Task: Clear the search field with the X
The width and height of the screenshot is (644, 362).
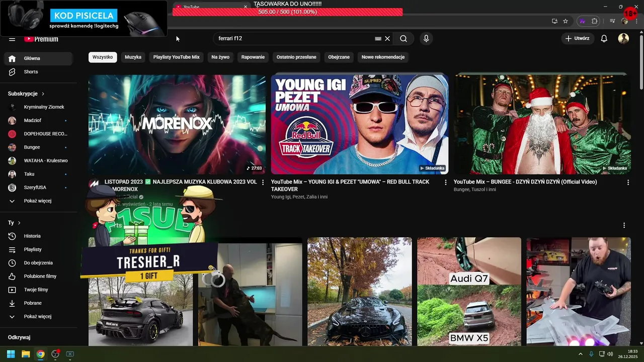Action: (387, 39)
